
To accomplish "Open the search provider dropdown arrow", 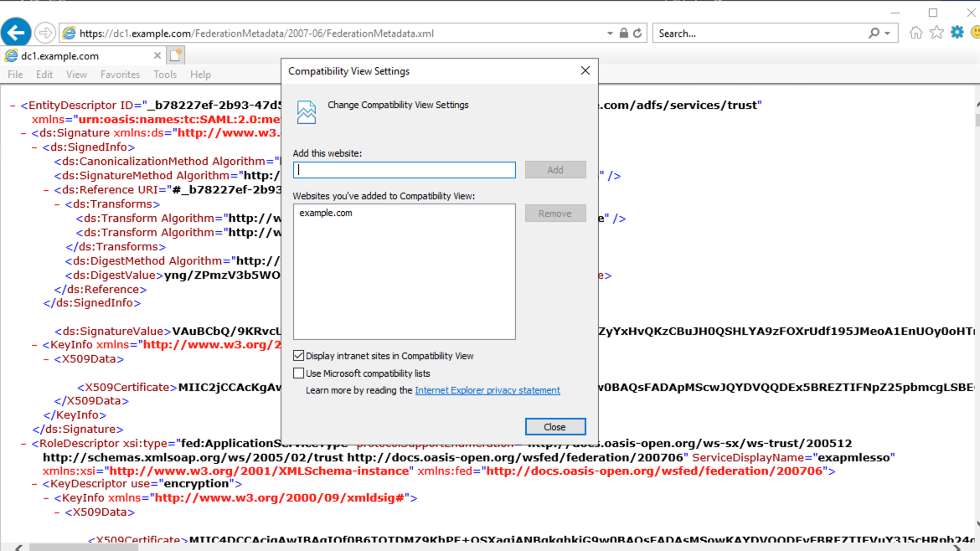I will [x=888, y=33].
